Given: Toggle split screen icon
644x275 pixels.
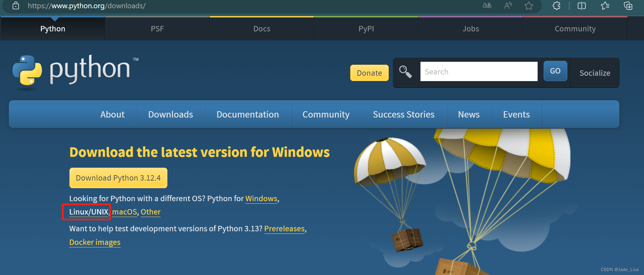Looking at the screenshot, I should (x=582, y=6).
